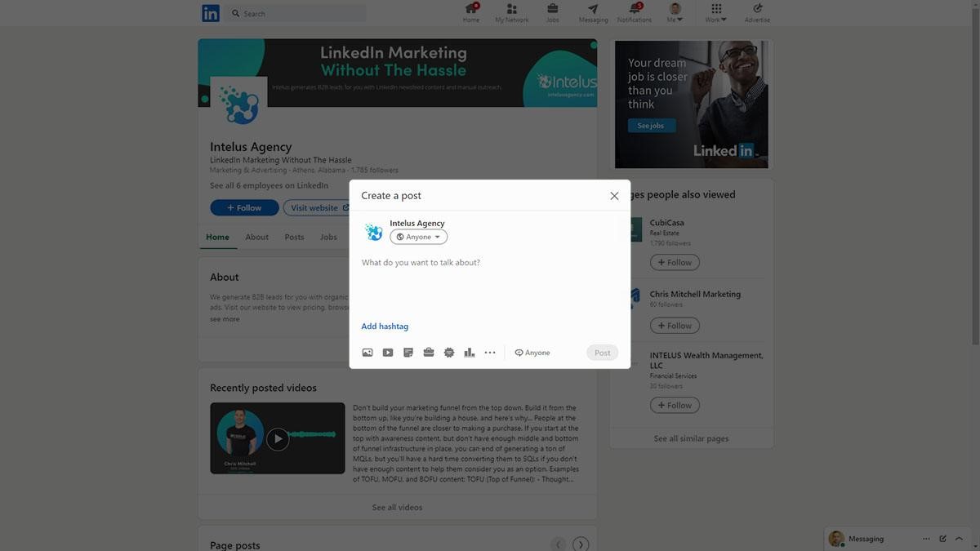Screen dimensions: 980x551
Task: Open the About tab on the company page
Action: [x=257, y=237]
